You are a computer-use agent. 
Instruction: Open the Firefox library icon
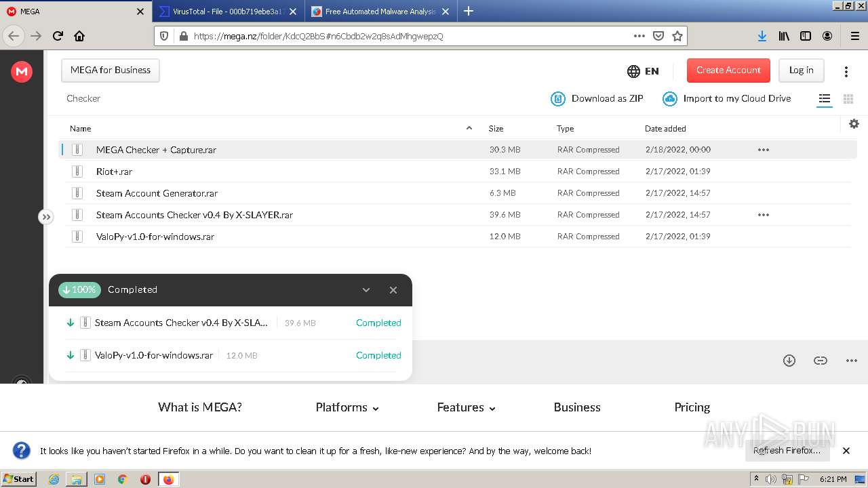click(x=784, y=36)
